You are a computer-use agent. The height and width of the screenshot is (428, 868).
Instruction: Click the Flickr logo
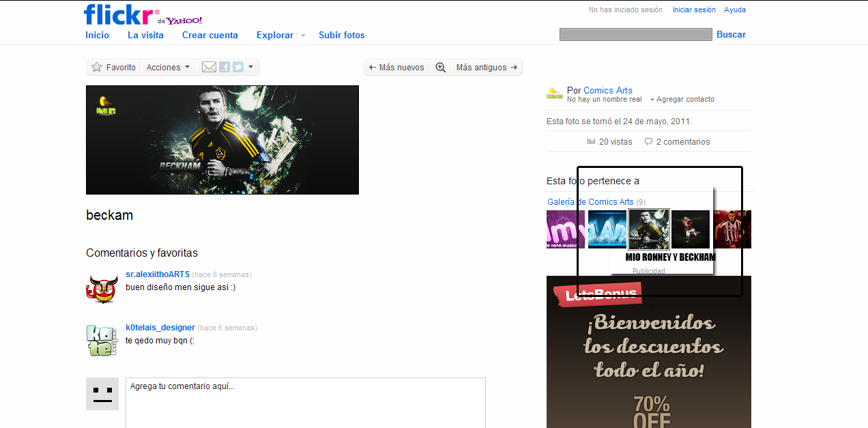coord(119,14)
